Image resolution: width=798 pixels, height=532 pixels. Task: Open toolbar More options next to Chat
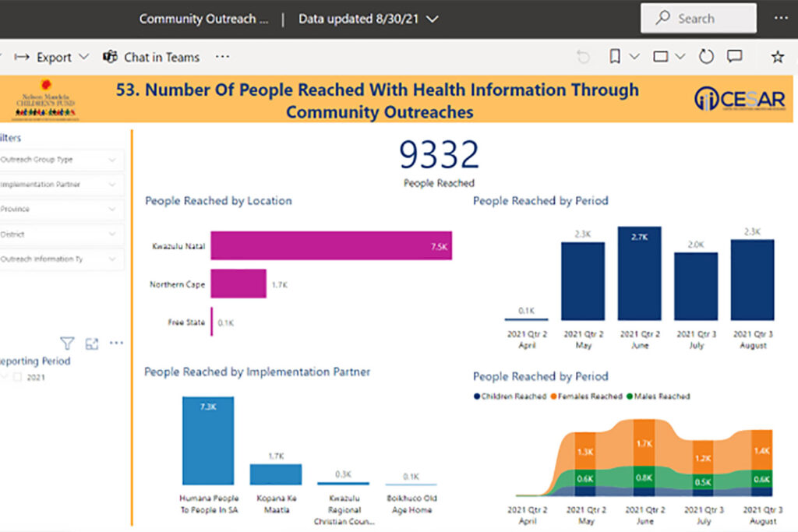(x=222, y=57)
